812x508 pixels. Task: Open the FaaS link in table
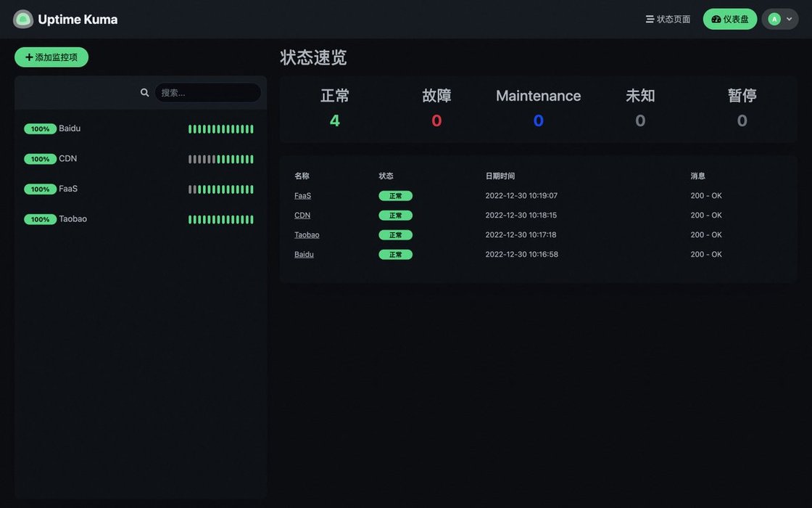pyautogui.click(x=302, y=196)
